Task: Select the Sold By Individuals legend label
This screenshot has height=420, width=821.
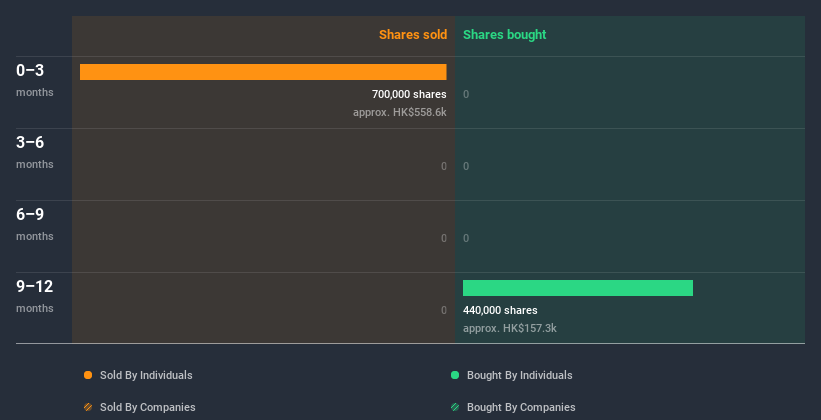Action: (x=146, y=375)
